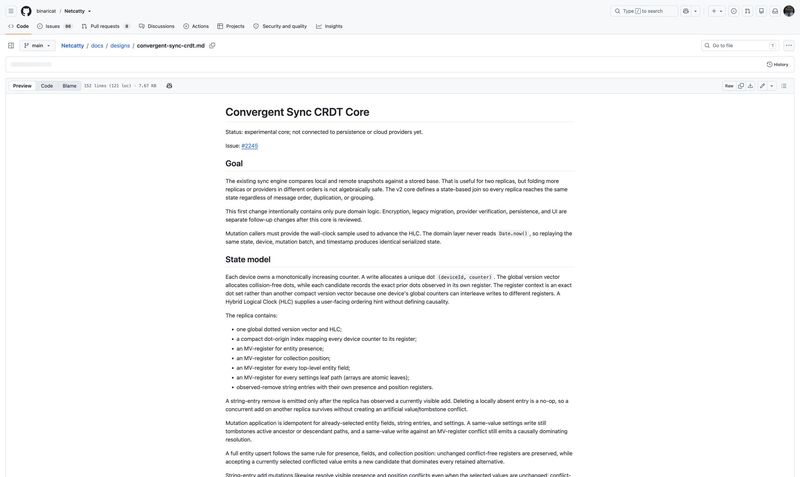
Task: Open the Actions tab
Action: 196,26
